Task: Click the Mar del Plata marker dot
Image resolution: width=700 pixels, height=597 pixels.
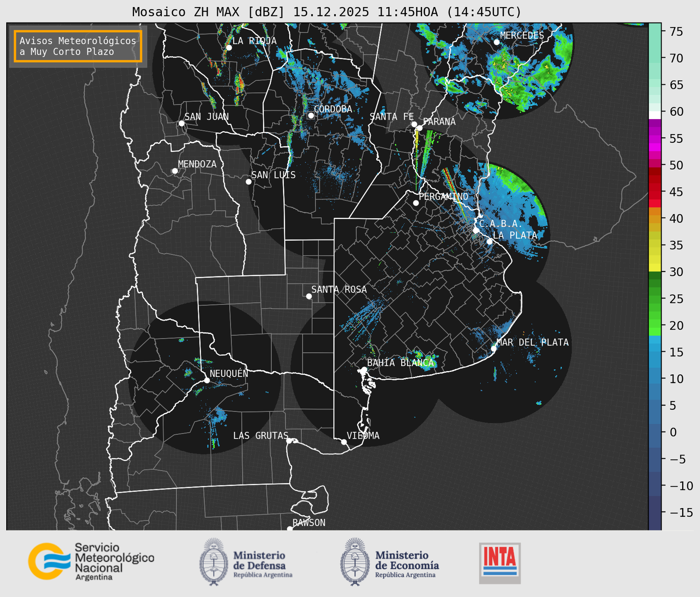Action: tap(494, 349)
